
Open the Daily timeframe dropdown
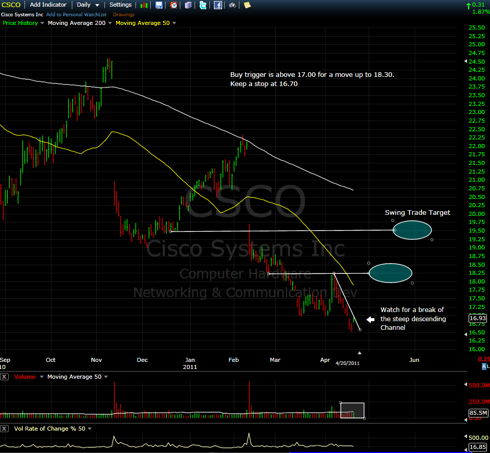tap(88, 5)
